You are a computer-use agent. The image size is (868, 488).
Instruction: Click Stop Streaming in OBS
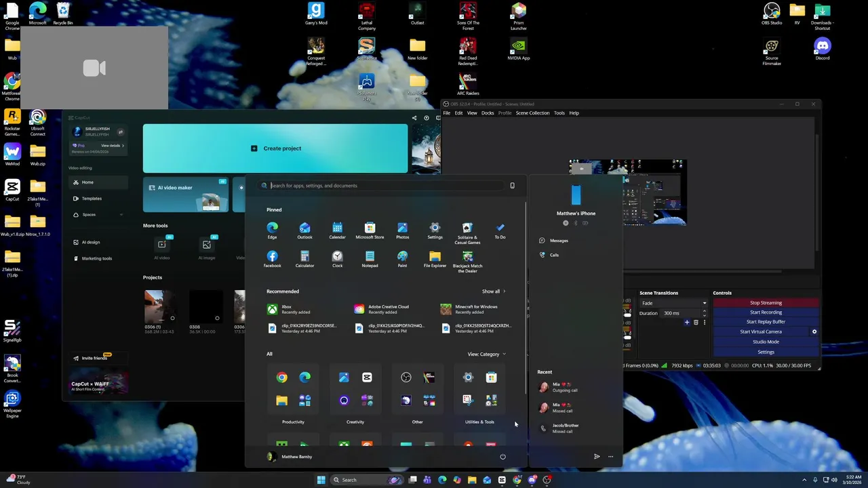tap(766, 303)
